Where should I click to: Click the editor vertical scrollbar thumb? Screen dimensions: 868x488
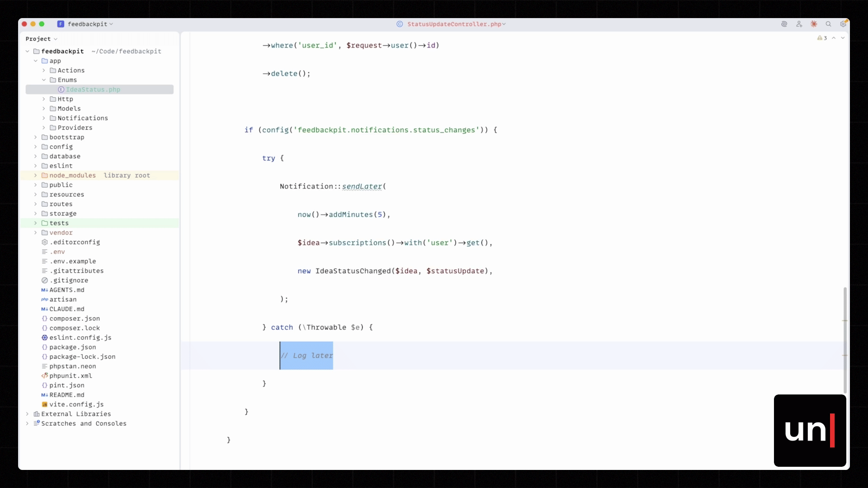[844, 340]
